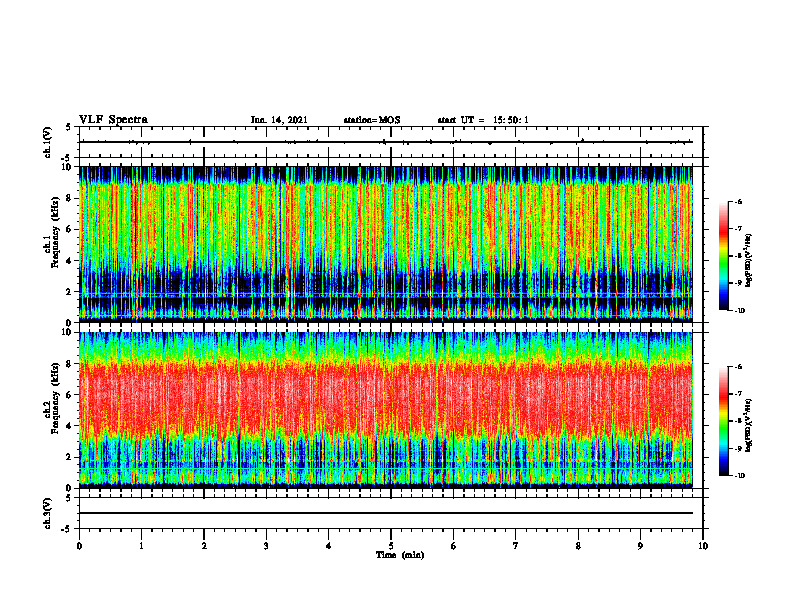
Task: Click the ch.2 frequency tick "2"
Action: click(71, 457)
